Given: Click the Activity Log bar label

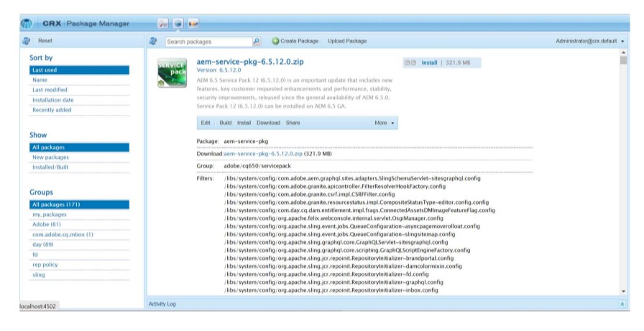Looking at the screenshot, I should point(162,304).
